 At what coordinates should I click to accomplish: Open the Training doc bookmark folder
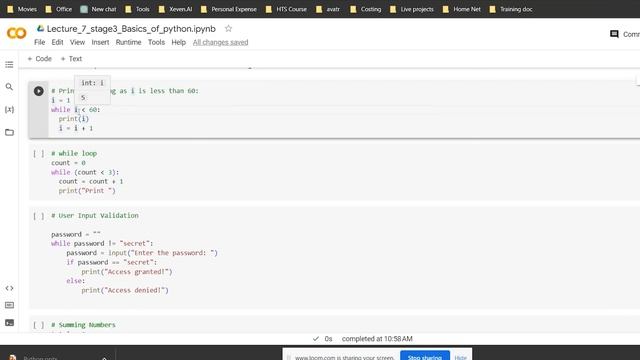pyautogui.click(x=511, y=9)
